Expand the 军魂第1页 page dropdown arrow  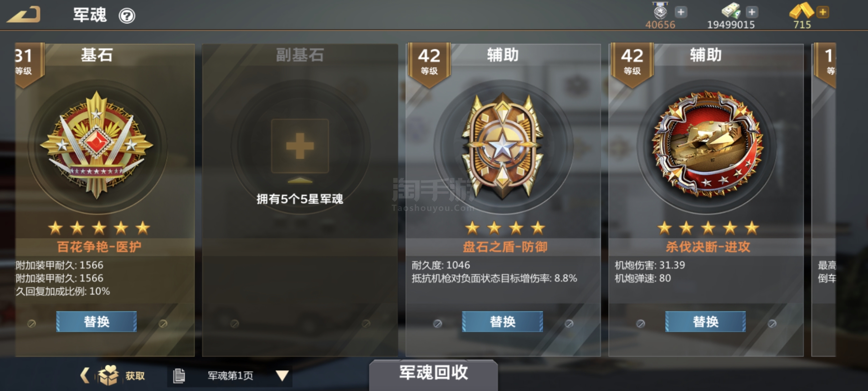282,375
